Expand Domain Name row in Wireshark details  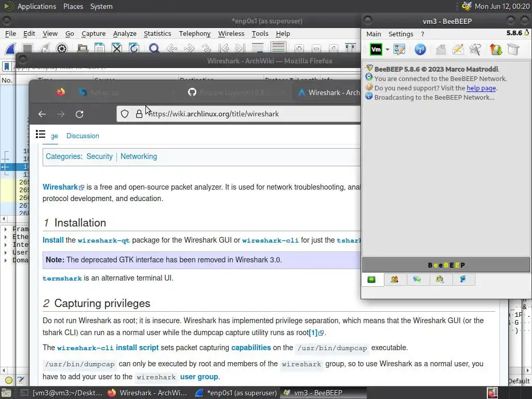[5, 260]
